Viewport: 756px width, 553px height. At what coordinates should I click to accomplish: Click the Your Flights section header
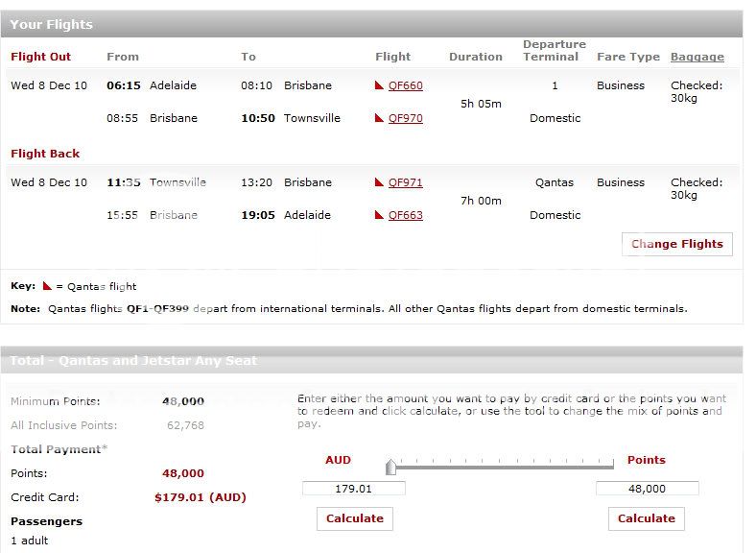52,24
